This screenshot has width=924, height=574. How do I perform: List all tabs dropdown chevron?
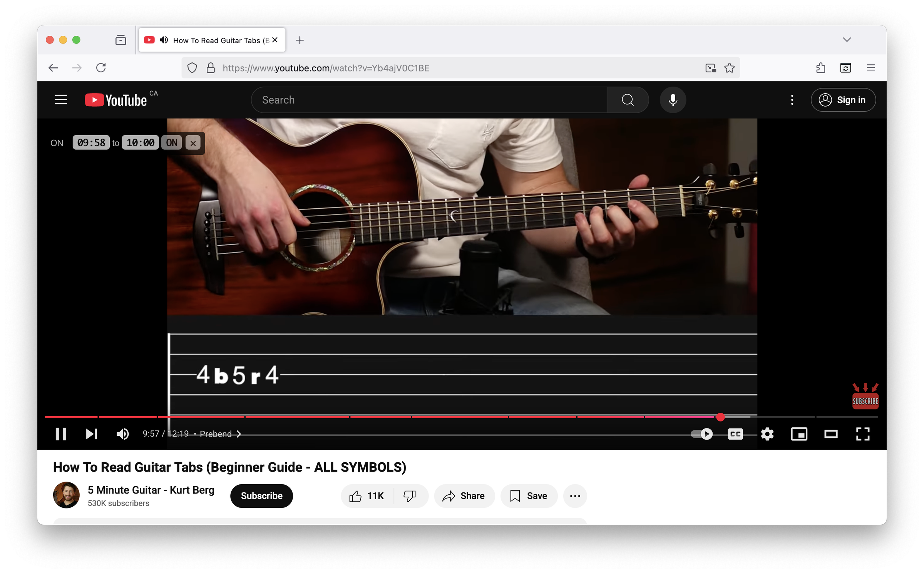(x=847, y=40)
